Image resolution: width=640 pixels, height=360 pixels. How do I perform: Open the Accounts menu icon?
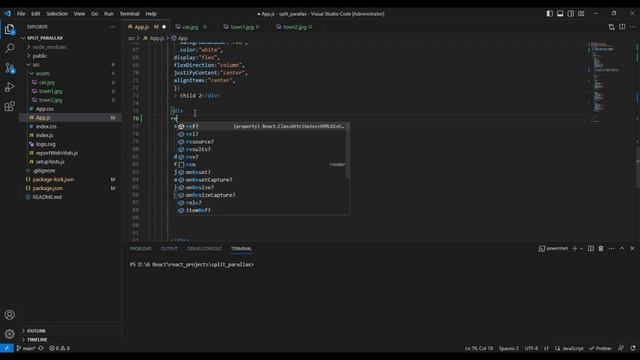coord(9,315)
